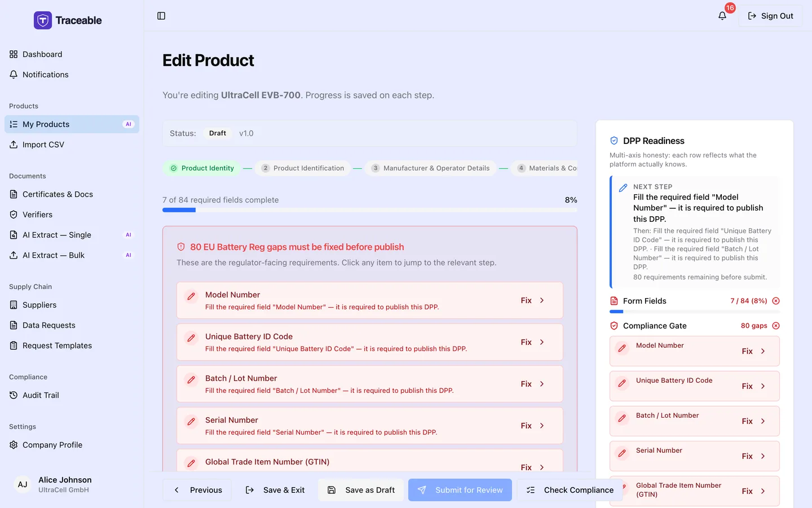Screen dimensions: 812x508
Task: Open Company Profile settings
Action: [x=72, y=445]
